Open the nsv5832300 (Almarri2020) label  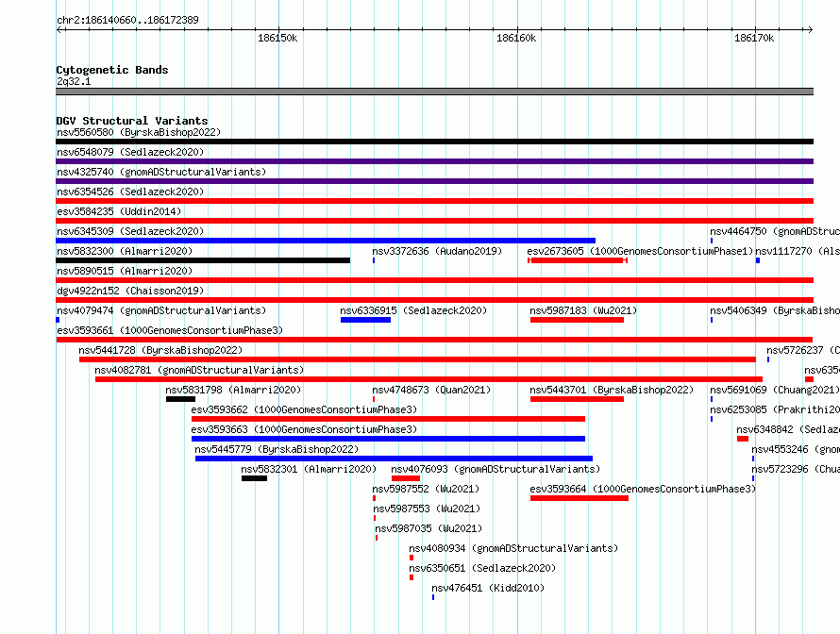click(x=125, y=251)
